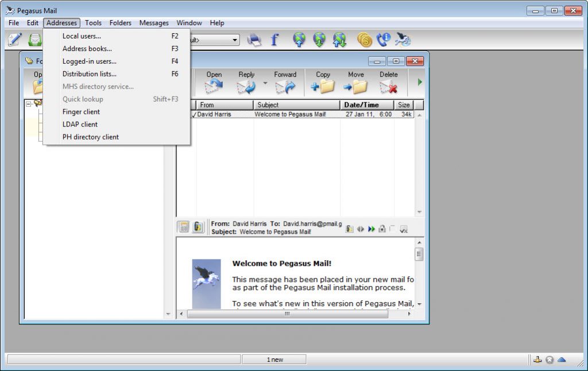The height and width of the screenshot is (371, 588).
Task: Click the printer icon in main toolbar
Action: pos(254,40)
